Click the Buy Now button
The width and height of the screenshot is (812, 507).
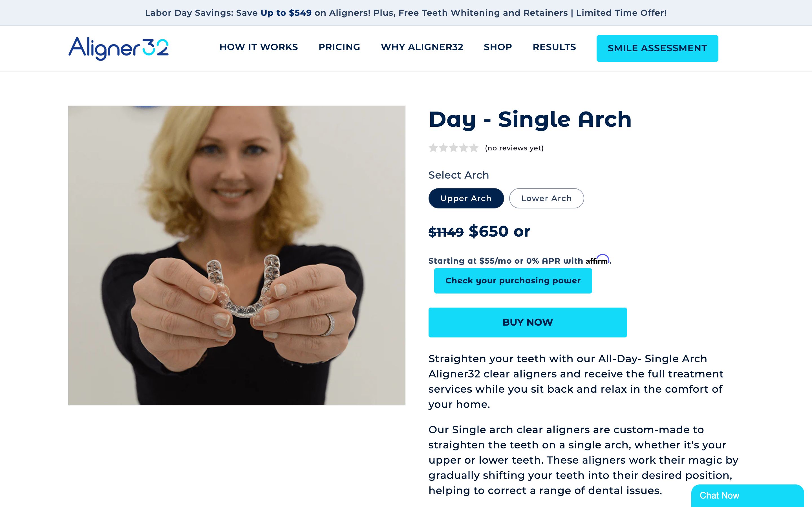point(528,322)
